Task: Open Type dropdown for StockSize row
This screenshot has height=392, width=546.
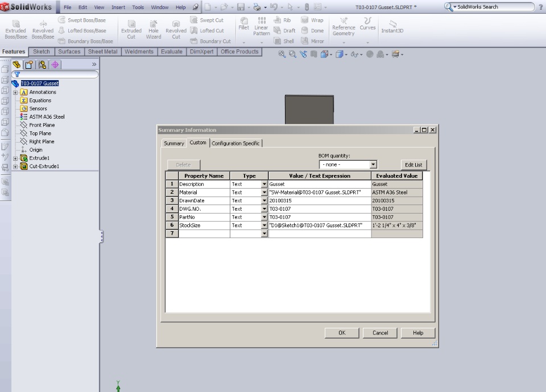Action: 264,226
